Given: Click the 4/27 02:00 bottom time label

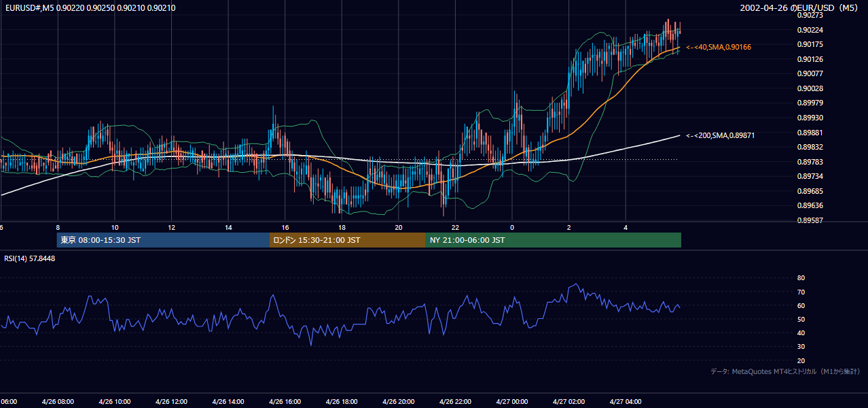Looking at the screenshot, I should click(x=569, y=402).
